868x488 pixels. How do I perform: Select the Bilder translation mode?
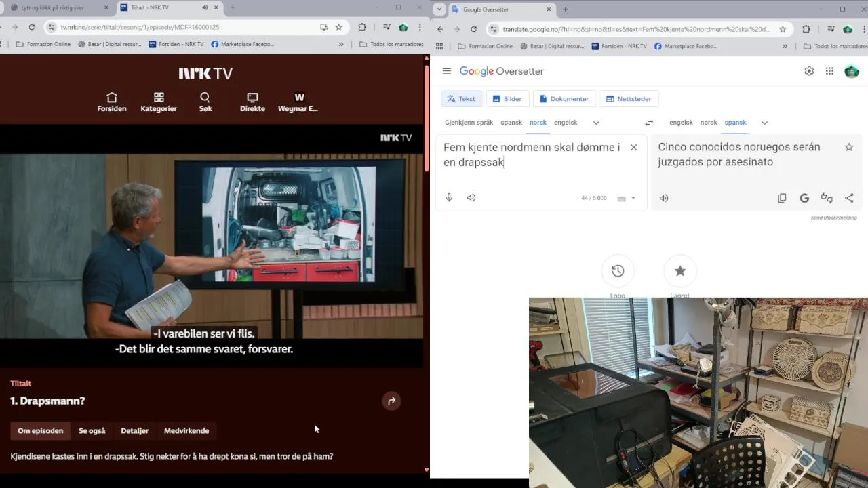[x=507, y=99]
